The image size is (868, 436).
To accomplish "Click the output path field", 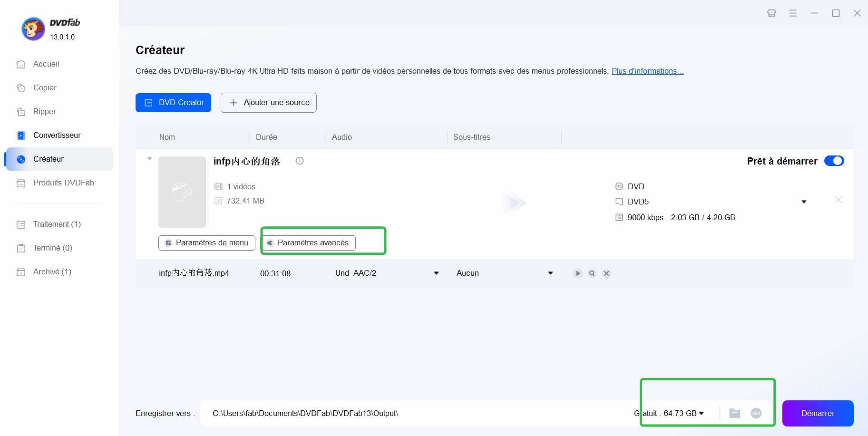I will coord(414,414).
